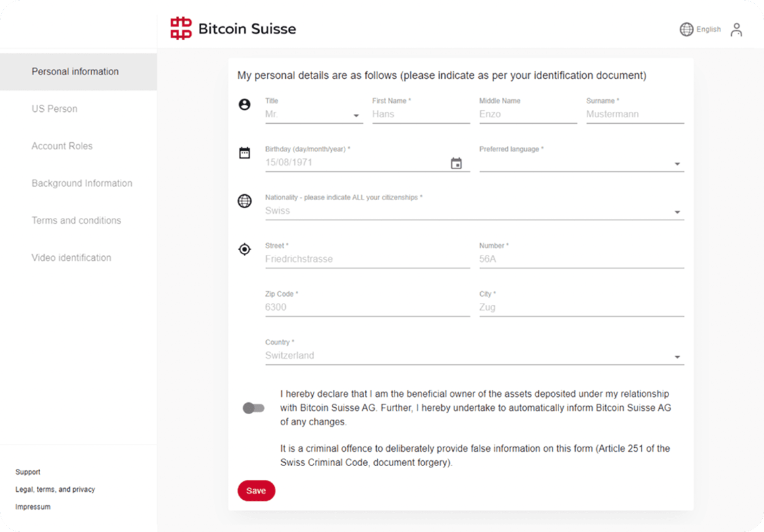The width and height of the screenshot is (764, 532).
Task: Click the globe language icon in header
Action: pyautogui.click(x=686, y=30)
